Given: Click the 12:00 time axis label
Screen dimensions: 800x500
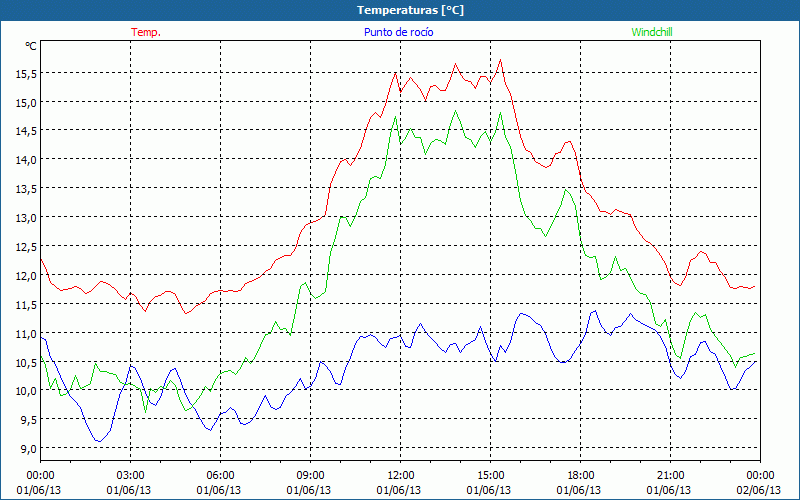Looking at the screenshot, I should [401, 476].
